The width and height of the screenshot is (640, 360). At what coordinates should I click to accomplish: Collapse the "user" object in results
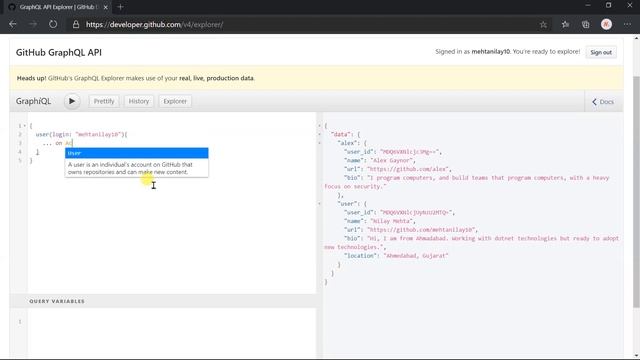(320, 203)
